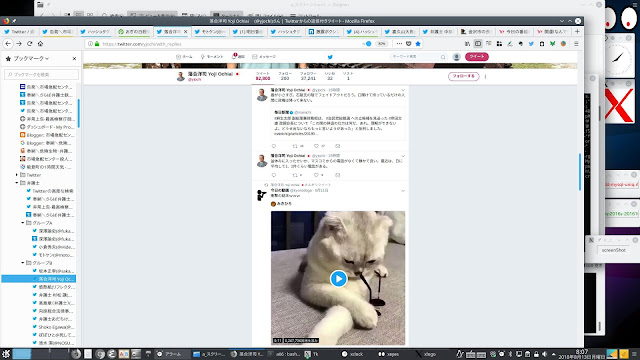Viewport: 640px width, 360px height.
Task: Open the a86 : bash taskbar entry
Action: pyautogui.click(x=285, y=354)
